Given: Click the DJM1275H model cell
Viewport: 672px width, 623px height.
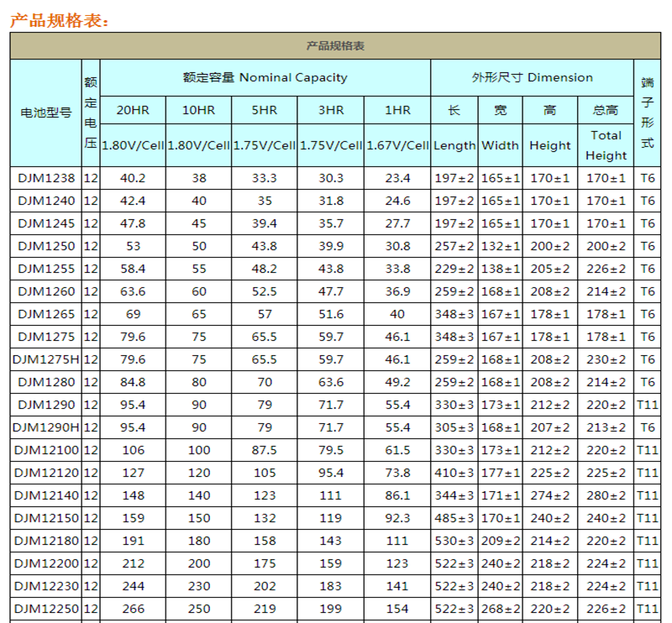Looking at the screenshot, I should tap(45, 359).
